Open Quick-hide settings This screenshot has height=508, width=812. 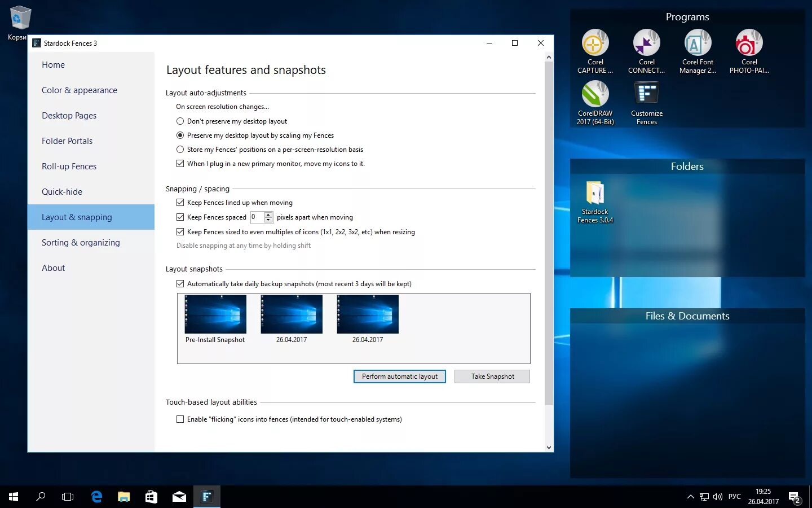pyautogui.click(x=91, y=192)
